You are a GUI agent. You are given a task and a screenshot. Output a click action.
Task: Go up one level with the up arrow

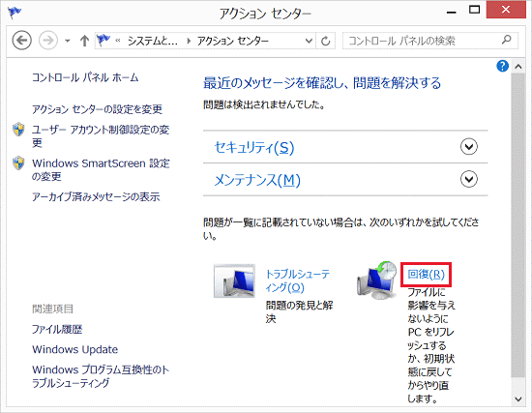(x=84, y=41)
